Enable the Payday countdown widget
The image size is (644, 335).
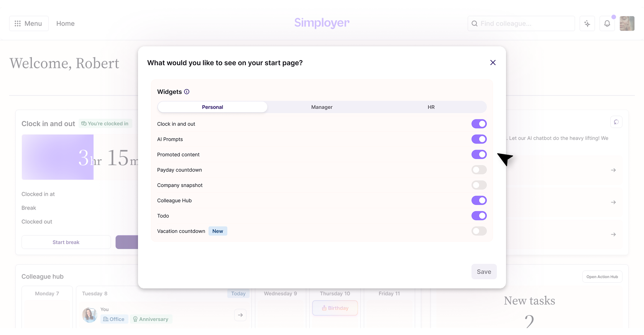pyautogui.click(x=479, y=170)
